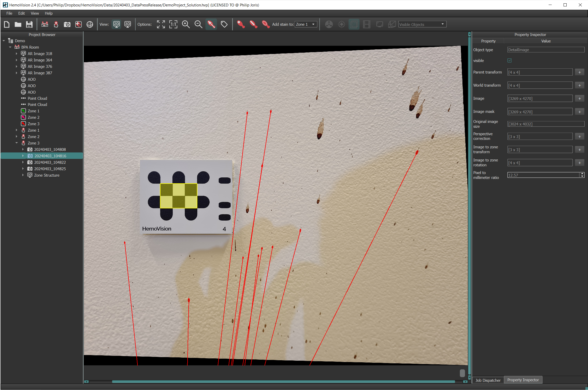
Task: Click the greyed crosshair target icon
Action: (341, 24)
